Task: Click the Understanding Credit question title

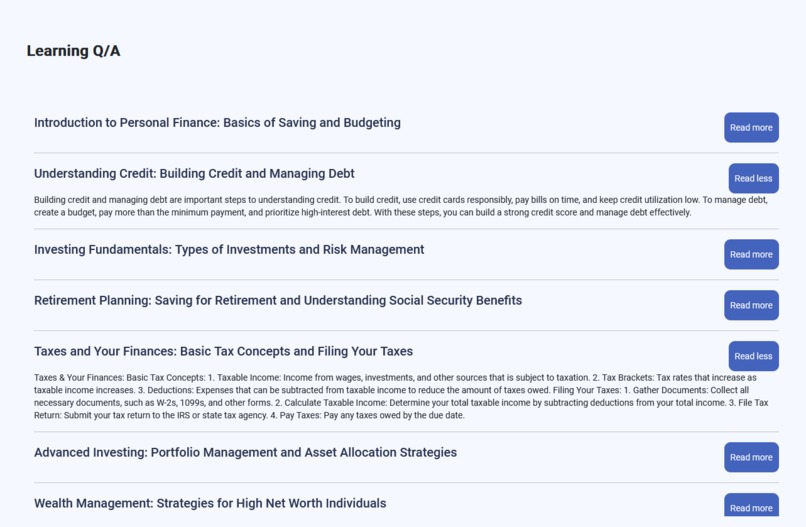Action: [194, 174]
